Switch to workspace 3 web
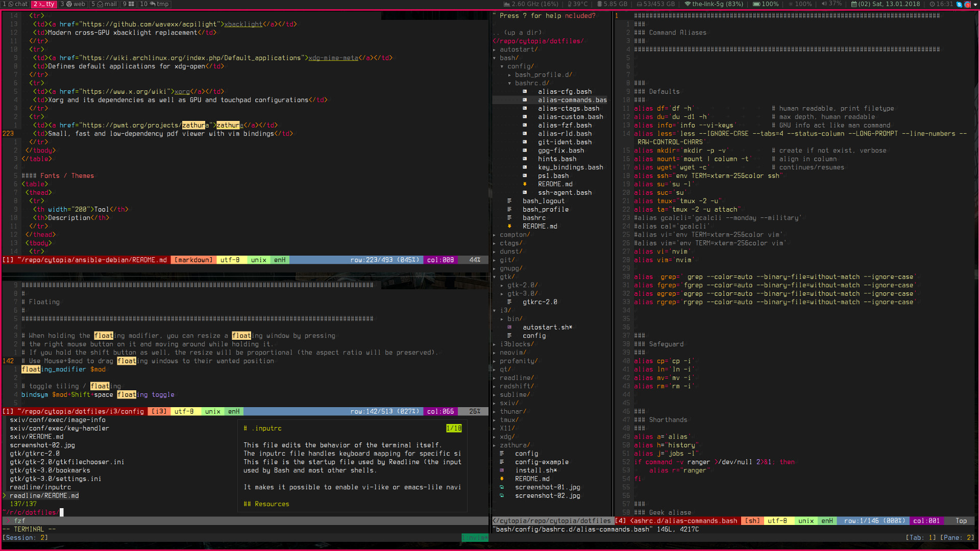The width and height of the screenshot is (980, 551). point(73,4)
